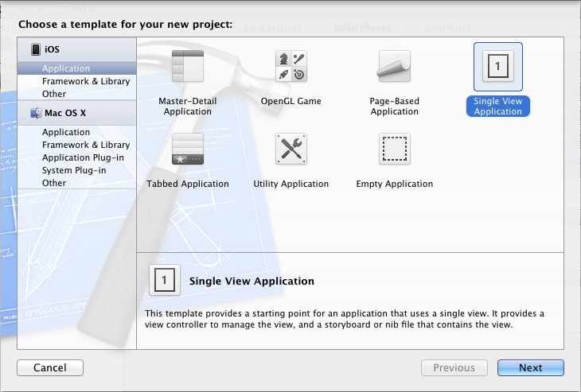Click the 'Master-Detail Application' label
Image resolution: width=581 pixels, height=392 pixels.
click(x=188, y=107)
